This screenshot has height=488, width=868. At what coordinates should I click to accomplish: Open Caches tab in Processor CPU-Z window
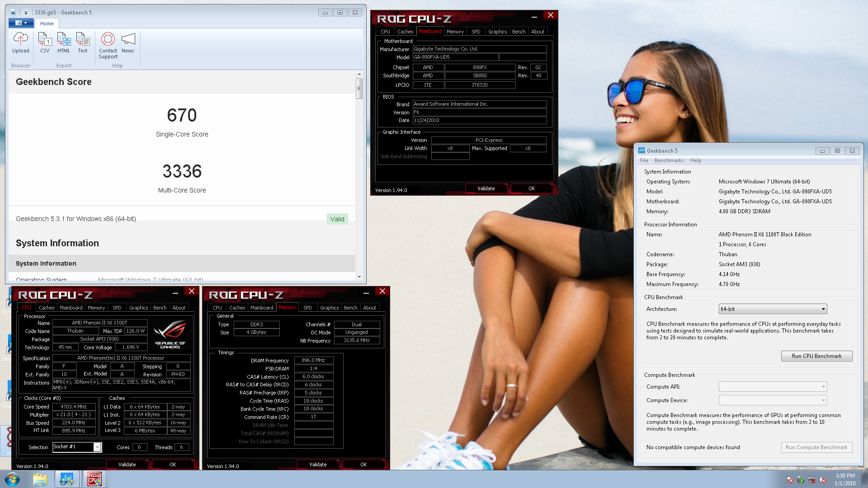pyautogui.click(x=46, y=308)
